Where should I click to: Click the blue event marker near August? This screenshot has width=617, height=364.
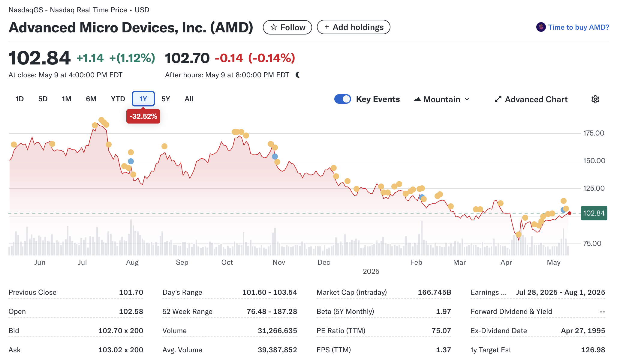[x=131, y=161]
